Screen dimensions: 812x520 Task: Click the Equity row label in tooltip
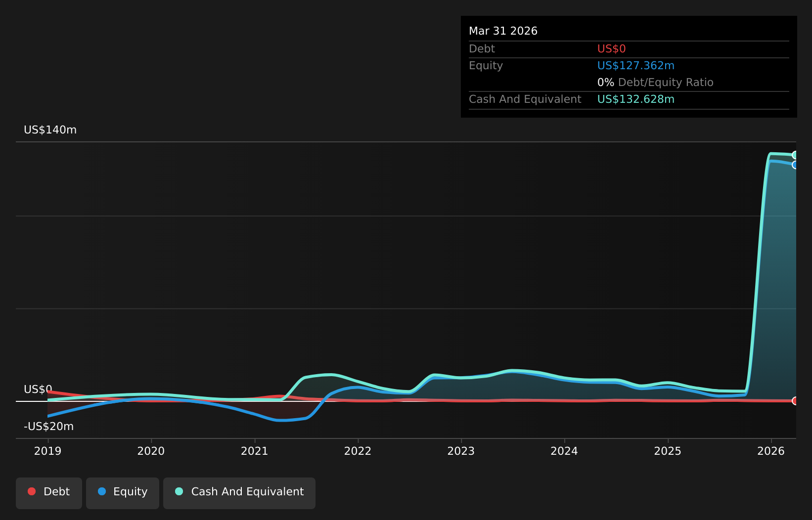[486, 66]
